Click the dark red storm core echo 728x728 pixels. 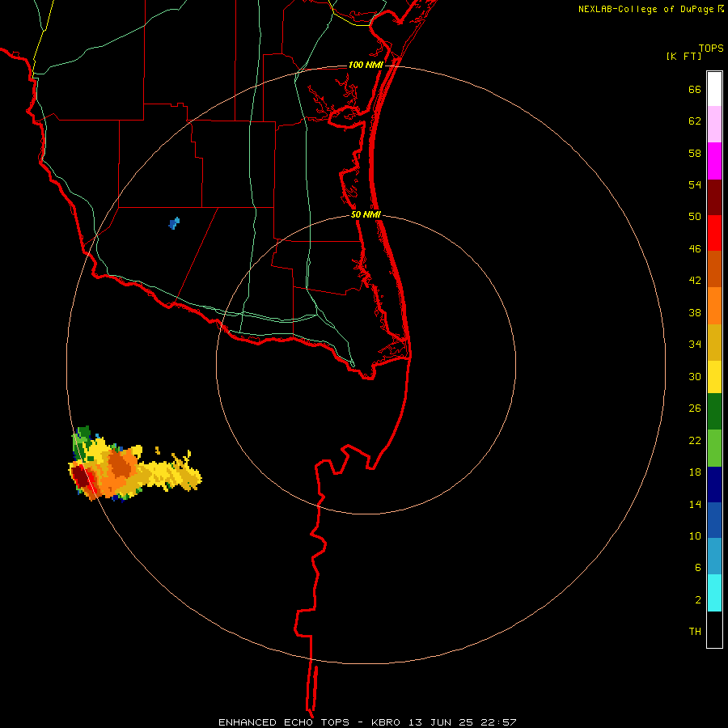(81, 476)
